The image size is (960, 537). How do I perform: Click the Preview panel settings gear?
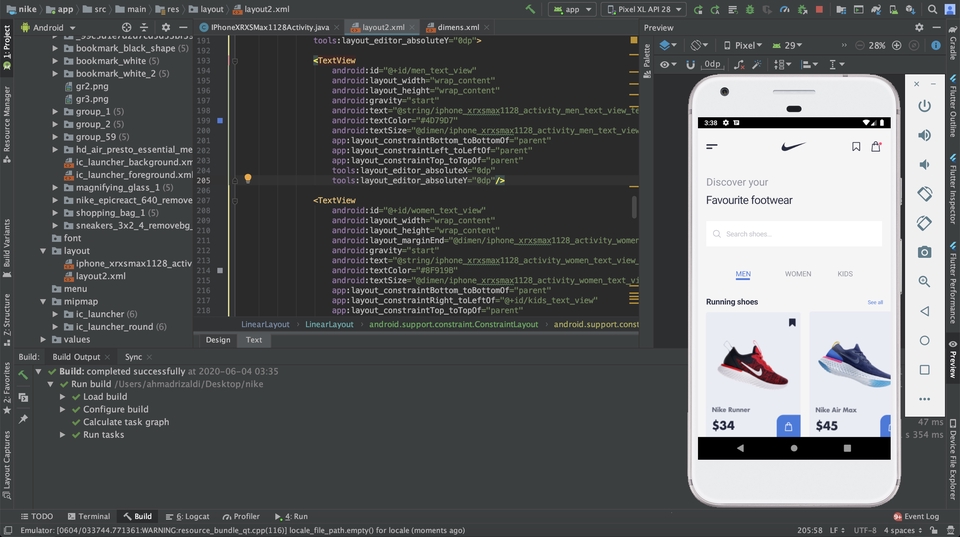point(919,28)
